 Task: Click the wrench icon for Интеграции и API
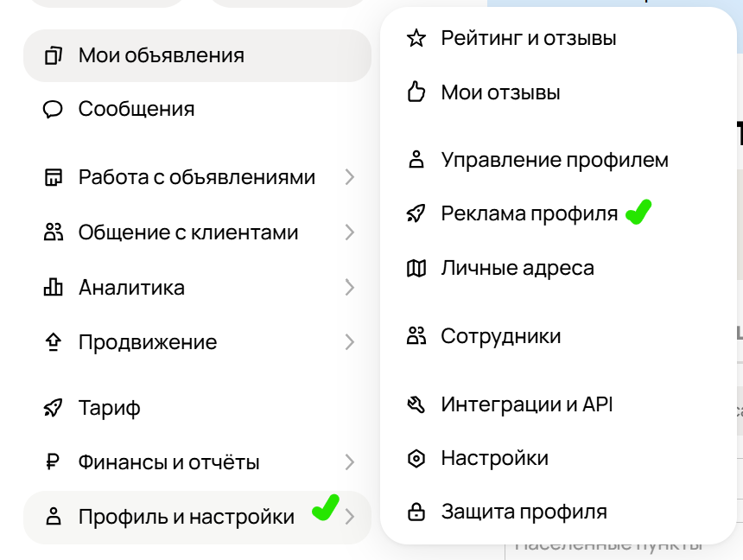coord(416,404)
